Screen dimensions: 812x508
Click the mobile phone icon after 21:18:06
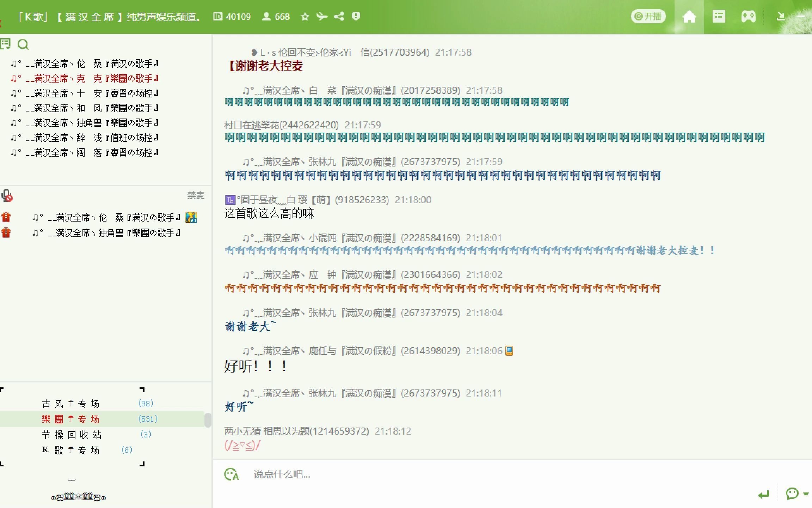pyautogui.click(x=509, y=351)
